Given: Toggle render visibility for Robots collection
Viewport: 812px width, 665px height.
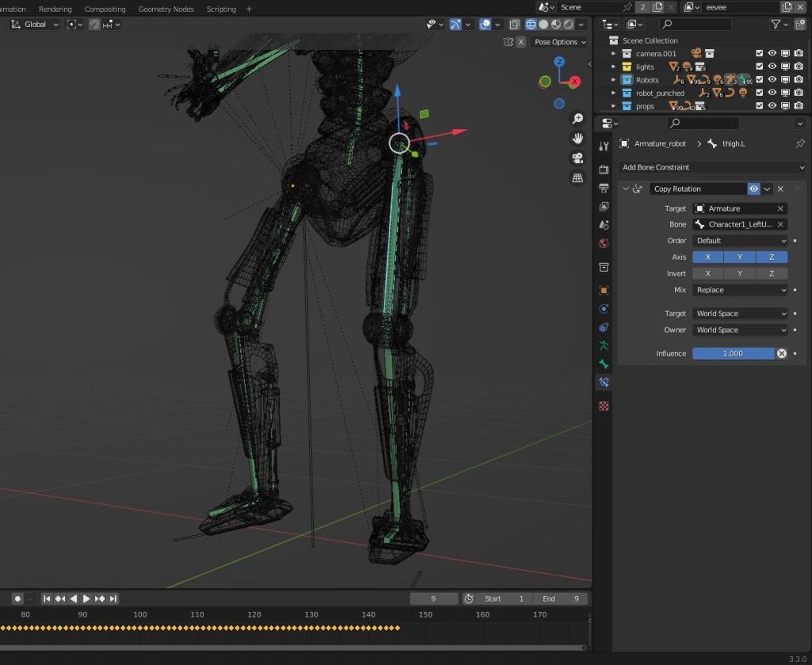Looking at the screenshot, I should tap(799, 79).
